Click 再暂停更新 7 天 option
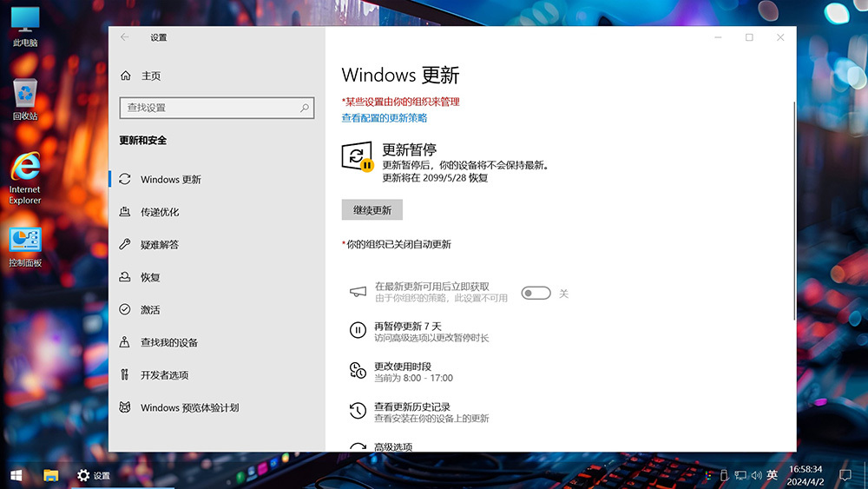This screenshot has height=489, width=868. tap(408, 327)
